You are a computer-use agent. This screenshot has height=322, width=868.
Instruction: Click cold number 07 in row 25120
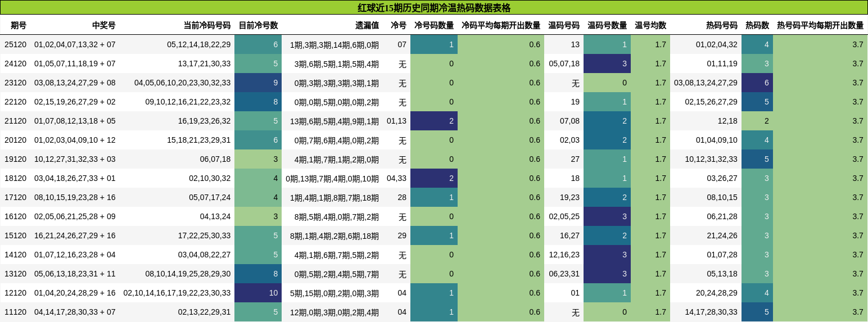click(402, 44)
